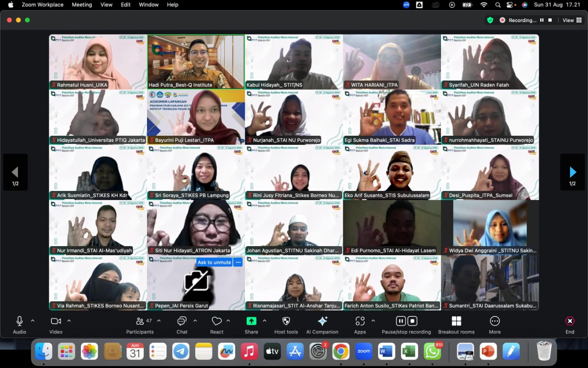Expand audio options chevron
The image size is (588, 368).
33,321
